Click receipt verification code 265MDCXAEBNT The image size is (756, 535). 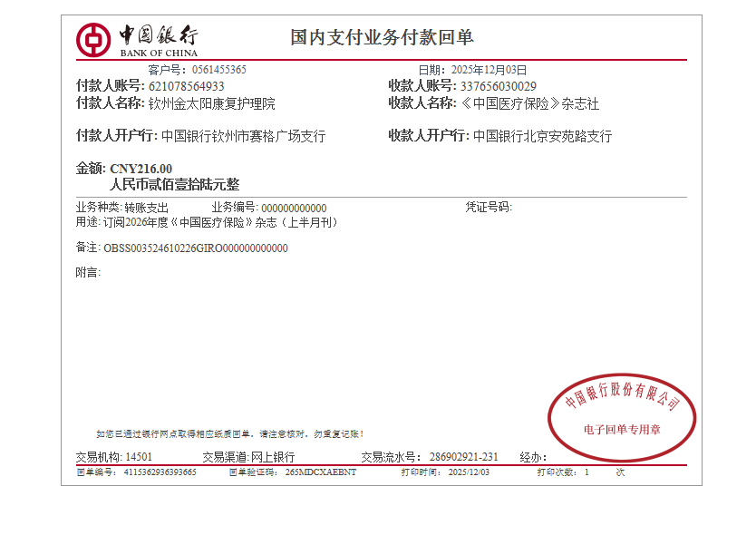click(x=321, y=472)
